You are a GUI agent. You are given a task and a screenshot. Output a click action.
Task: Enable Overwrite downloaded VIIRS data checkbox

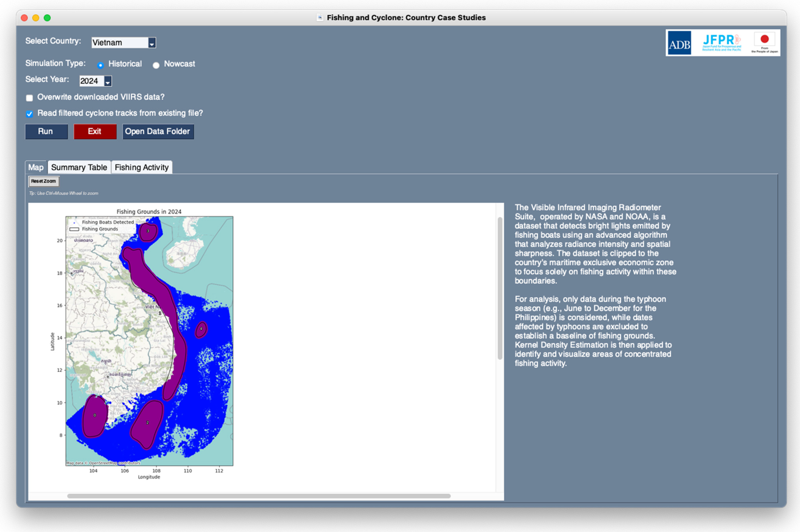click(30, 98)
